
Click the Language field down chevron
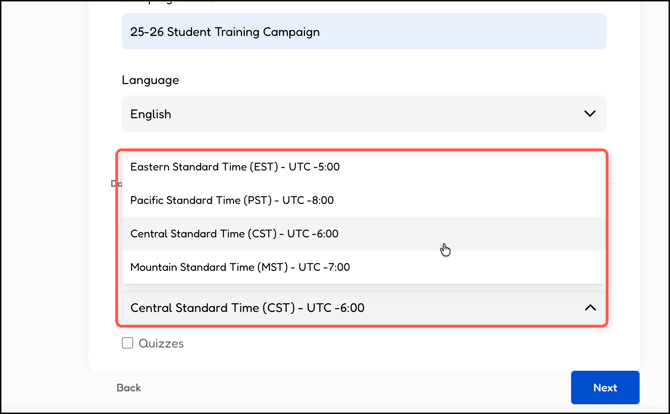(590, 114)
